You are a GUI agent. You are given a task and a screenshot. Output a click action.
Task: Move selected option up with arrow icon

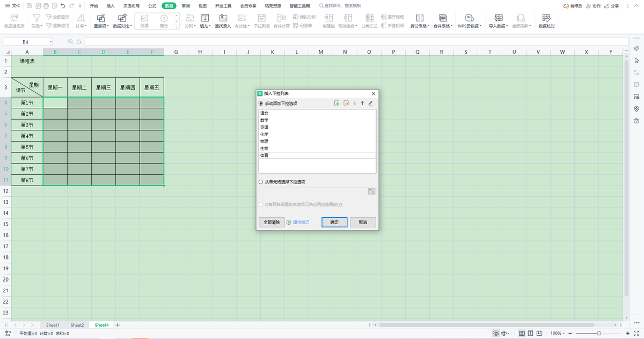click(x=362, y=103)
